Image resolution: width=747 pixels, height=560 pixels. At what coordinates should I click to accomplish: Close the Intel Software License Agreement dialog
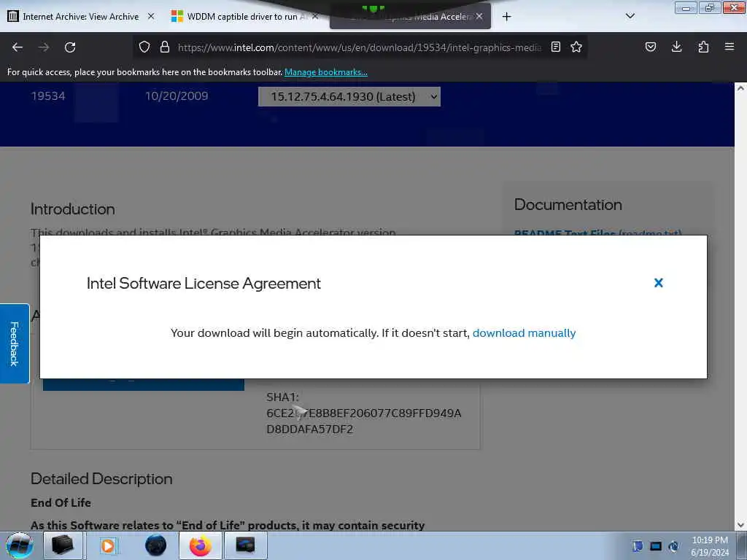click(x=659, y=283)
